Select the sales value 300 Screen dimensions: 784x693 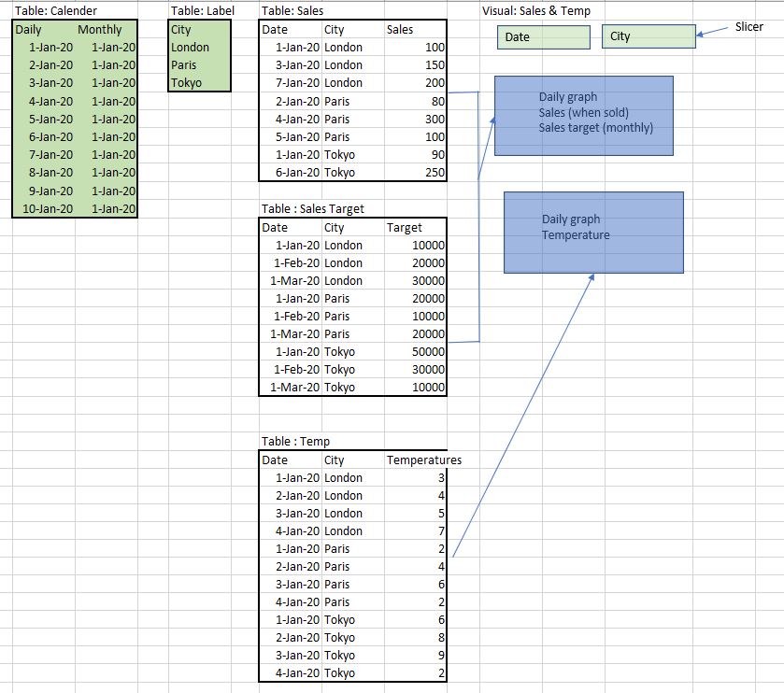(435, 119)
